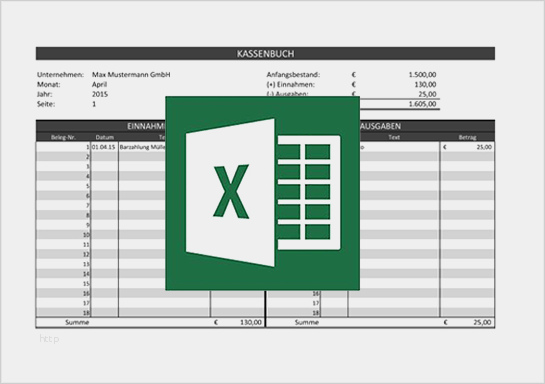Click the Betrag column header under Ausgaben
The width and height of the screenshot is (545, 384).
(467, 137)
